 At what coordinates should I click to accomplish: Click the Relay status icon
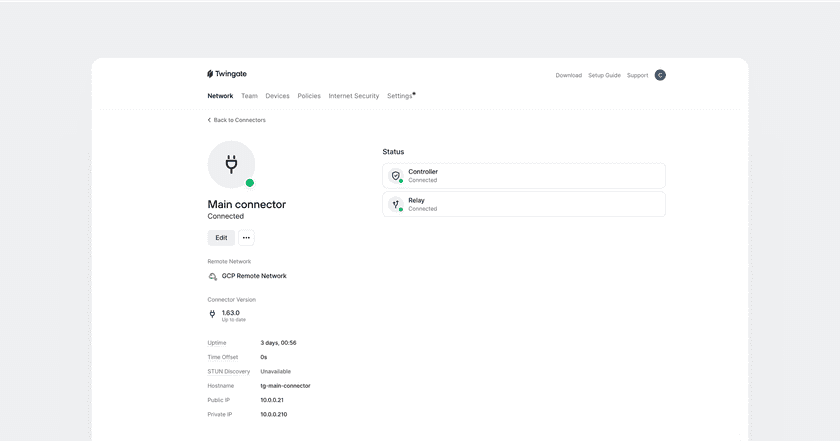tap(396, 204)
